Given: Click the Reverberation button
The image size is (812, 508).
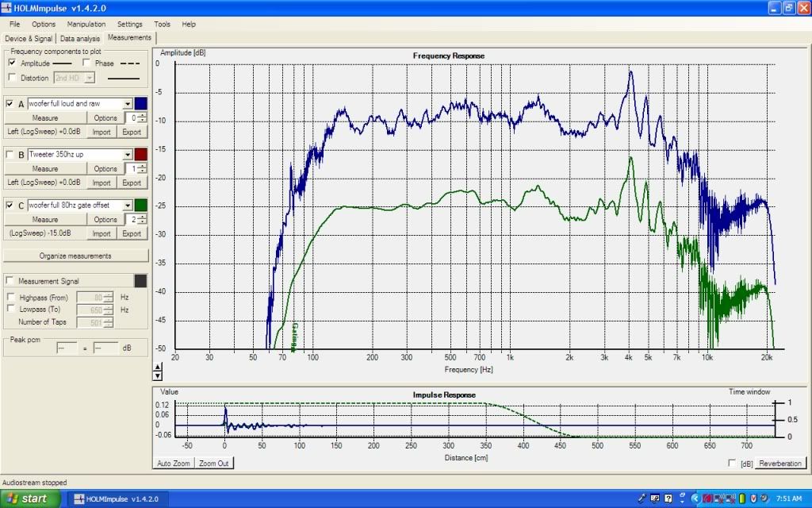Looking at the screenshot, I should 780,464.
